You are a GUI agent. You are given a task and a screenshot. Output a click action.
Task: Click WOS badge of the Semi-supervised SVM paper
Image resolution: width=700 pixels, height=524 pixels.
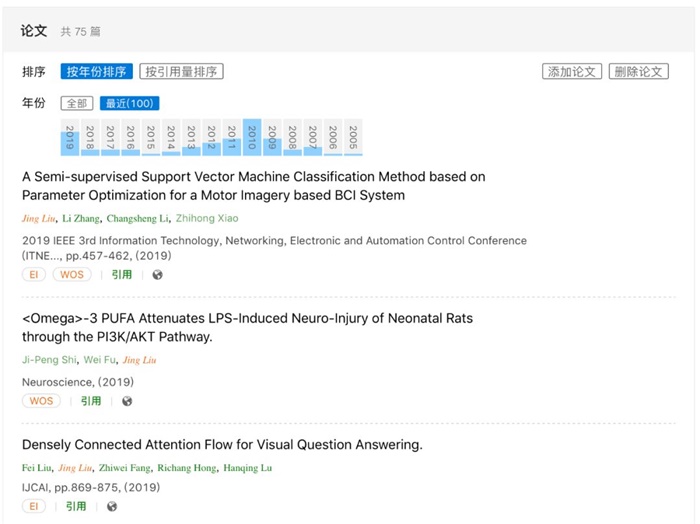click(x=72, y=275)
